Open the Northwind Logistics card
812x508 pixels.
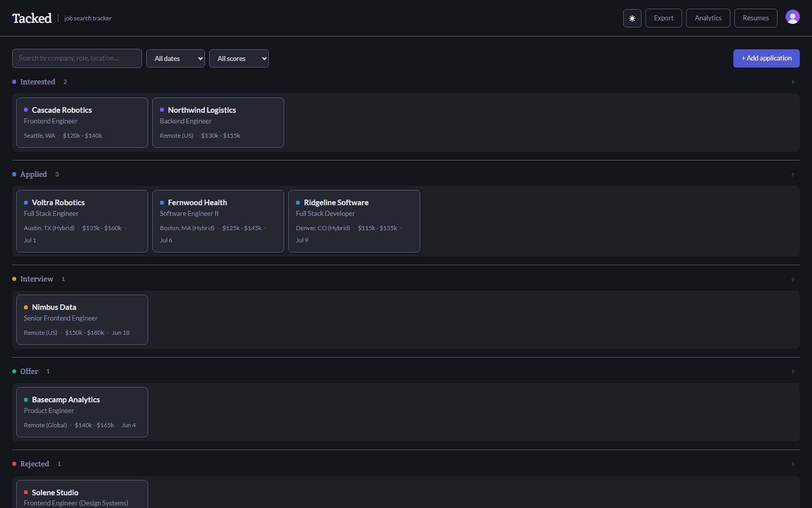pos(218,122)
